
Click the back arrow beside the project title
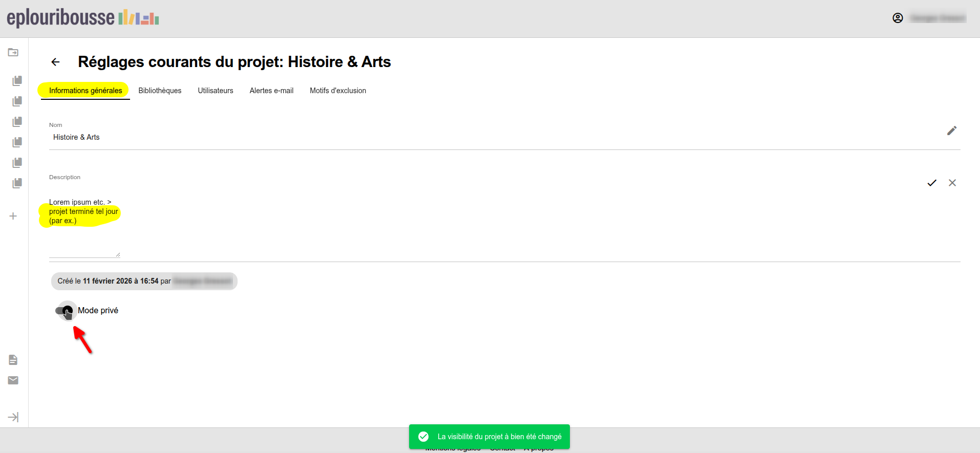point(55,62)
